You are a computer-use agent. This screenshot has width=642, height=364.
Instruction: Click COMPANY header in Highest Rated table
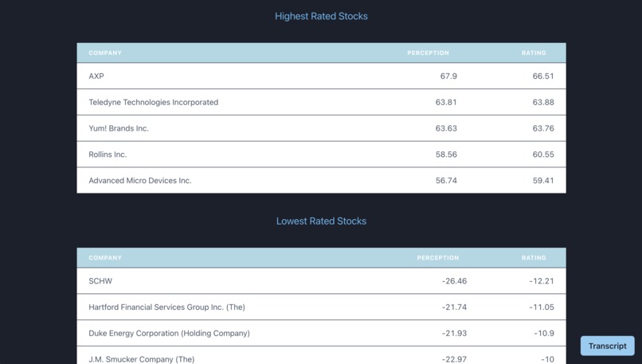105,53
